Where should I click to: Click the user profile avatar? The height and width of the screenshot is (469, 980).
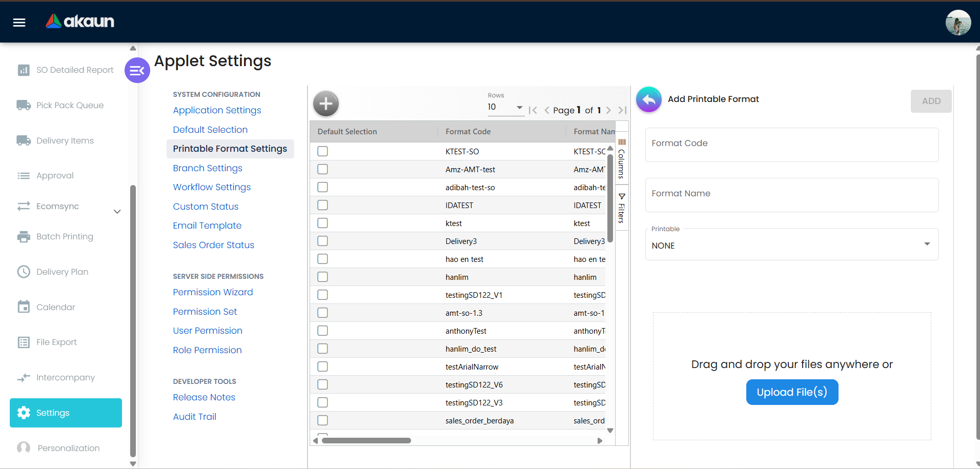click(957, 23)
